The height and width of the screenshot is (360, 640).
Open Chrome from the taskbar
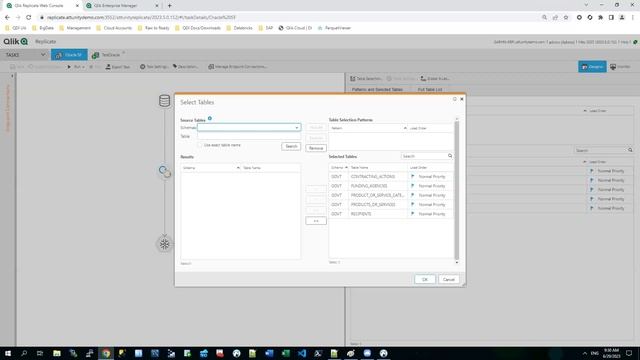pos(106,353)
